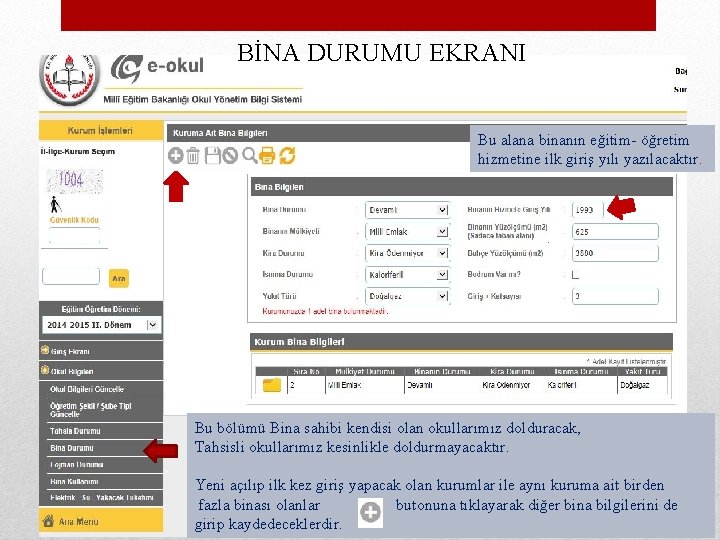Click the accessibility person icon near captcha

[x=55, y=205]
